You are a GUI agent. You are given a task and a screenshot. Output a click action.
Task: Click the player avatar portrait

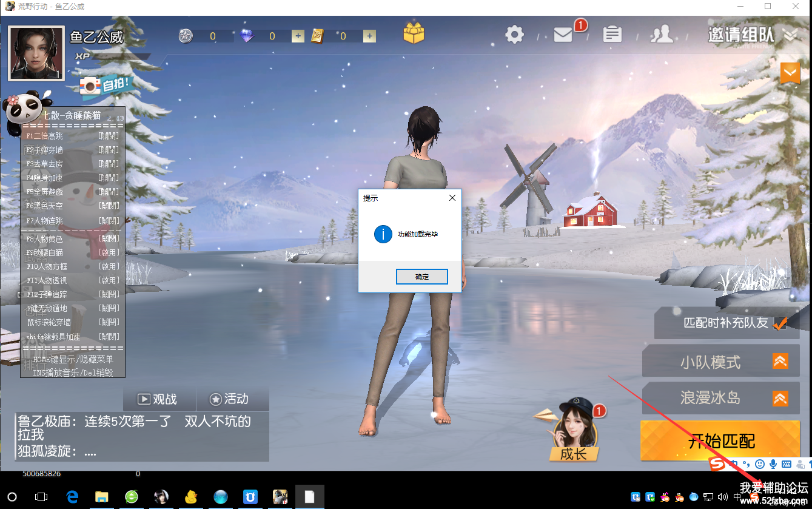36,53
